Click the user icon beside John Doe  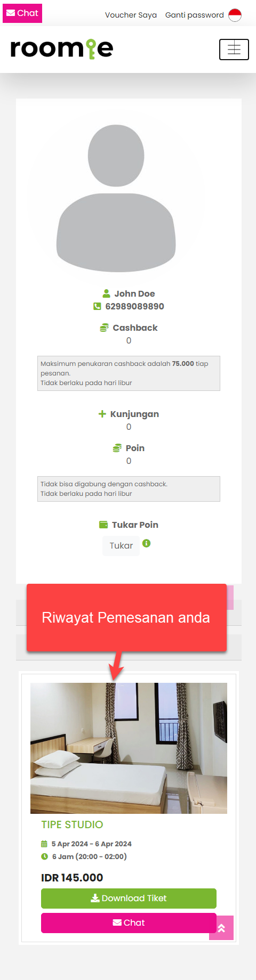(x=106, y=293)
